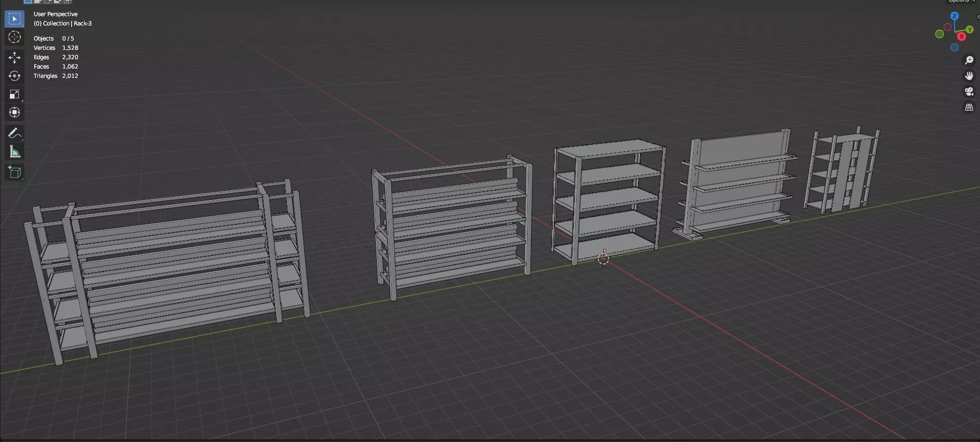Viewport: 980px width, 442px height.
Task: Click the negative X gizmo circle
Action: (x=947, y=27)
